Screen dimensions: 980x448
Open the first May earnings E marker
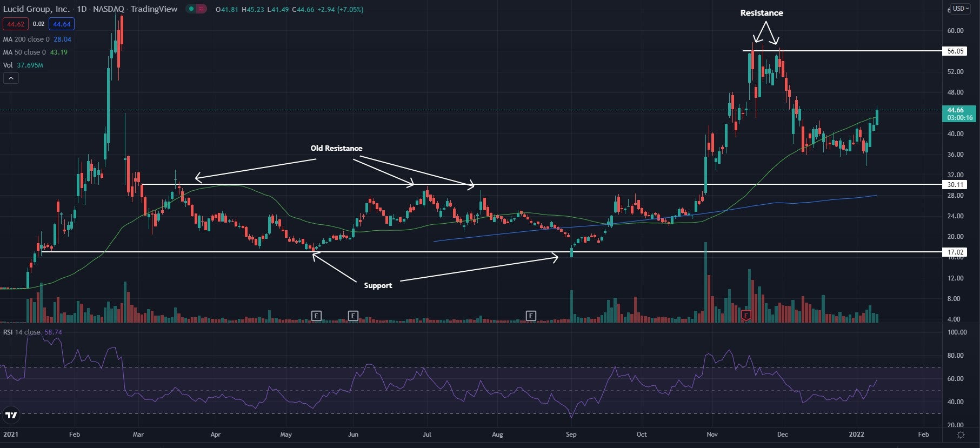tap(316, 316)
